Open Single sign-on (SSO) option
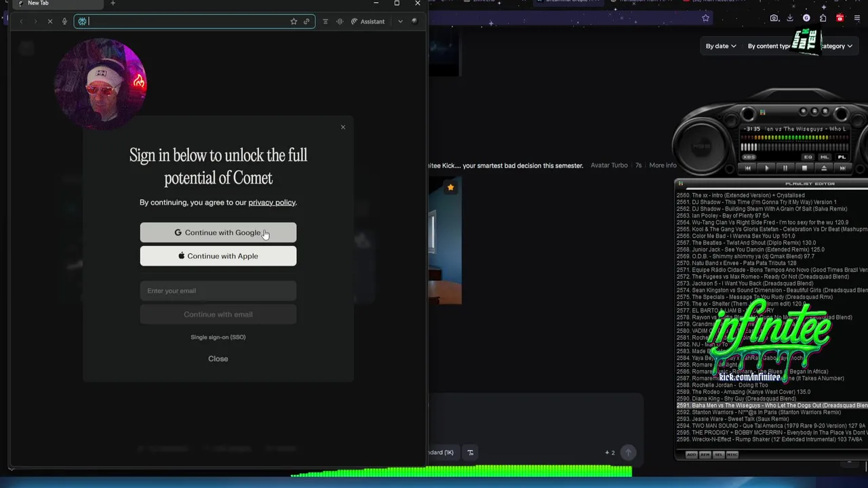 [x=218, y=337]
